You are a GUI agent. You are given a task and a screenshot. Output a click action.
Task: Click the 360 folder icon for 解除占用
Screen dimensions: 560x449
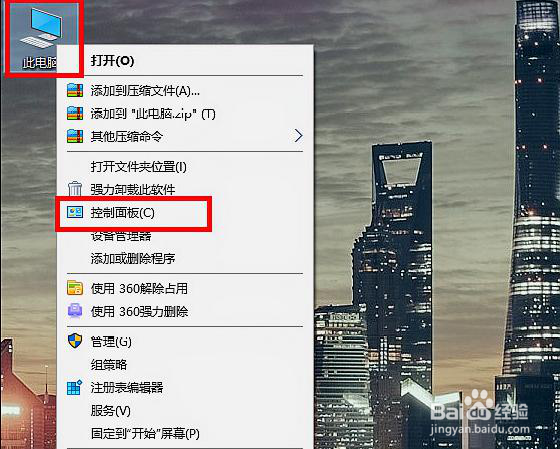point(75,288)
